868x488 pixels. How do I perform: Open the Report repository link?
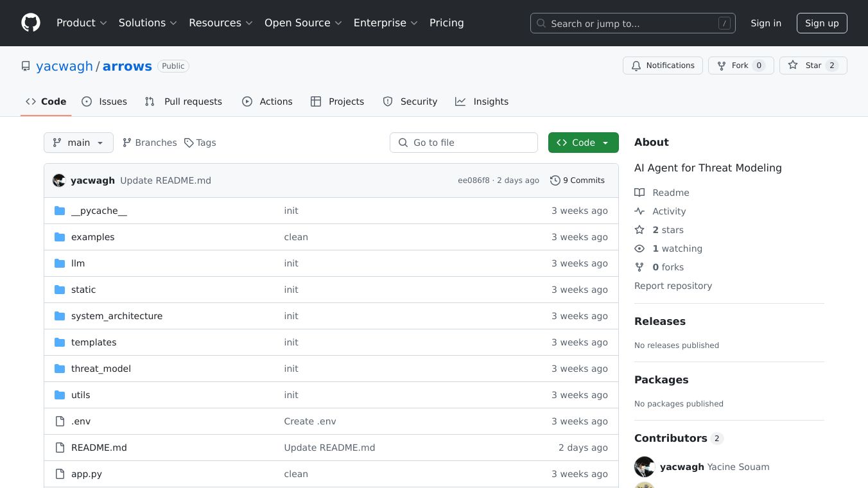pyautogui.click(x=673, y=286)
